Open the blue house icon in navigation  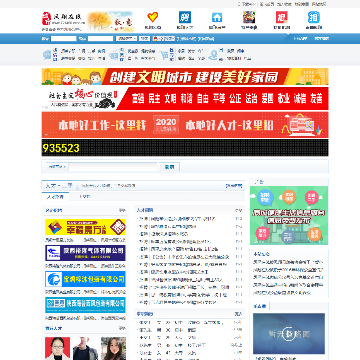217,17
